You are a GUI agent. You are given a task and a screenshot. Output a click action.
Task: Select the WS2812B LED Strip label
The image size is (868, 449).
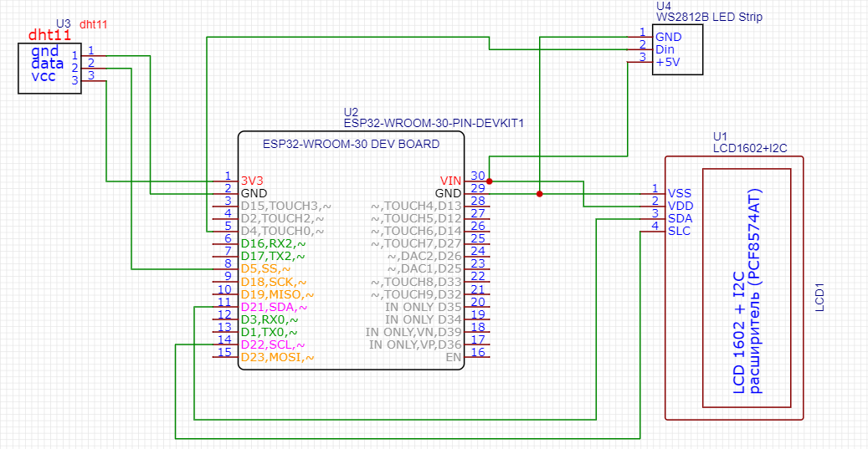[709, 18]
